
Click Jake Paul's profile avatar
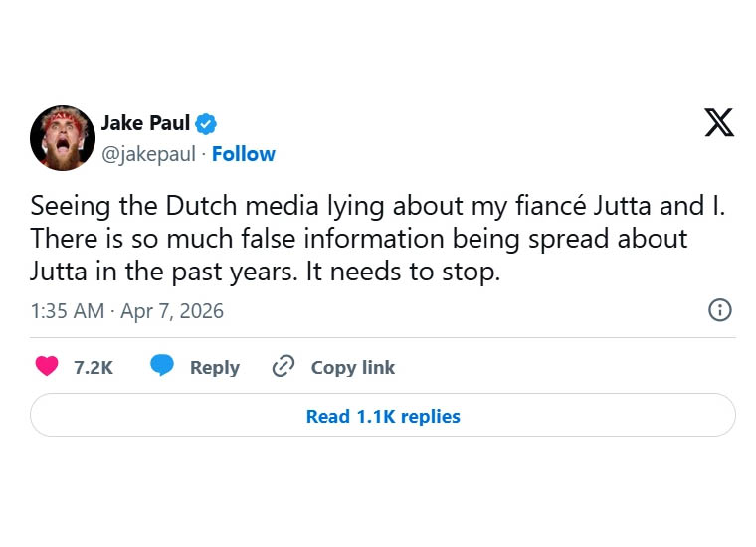(x=62, y=137)
